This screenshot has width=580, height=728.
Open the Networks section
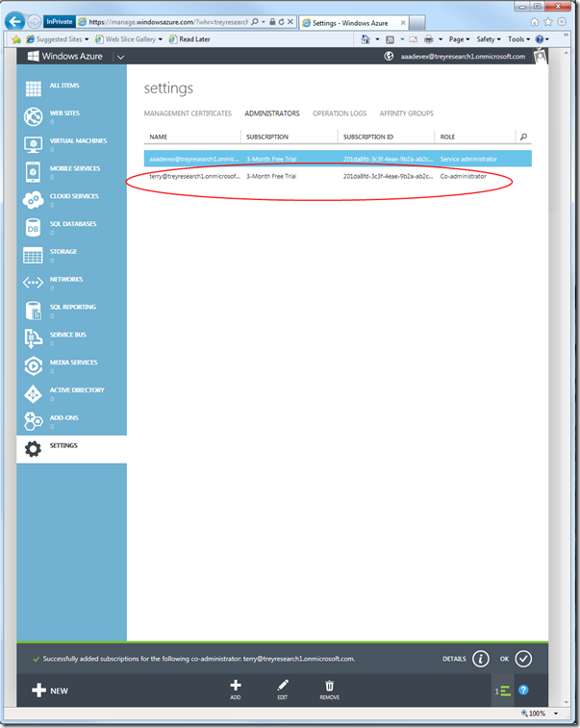(x=71, y=283)
